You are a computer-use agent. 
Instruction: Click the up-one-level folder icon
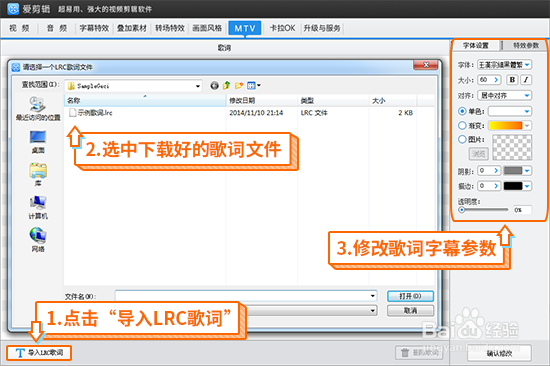pyautogui.click(x=227, y=85)
